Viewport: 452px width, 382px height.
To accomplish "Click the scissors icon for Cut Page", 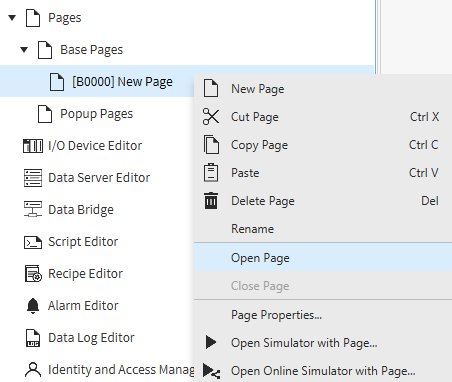I will point(211,117).
